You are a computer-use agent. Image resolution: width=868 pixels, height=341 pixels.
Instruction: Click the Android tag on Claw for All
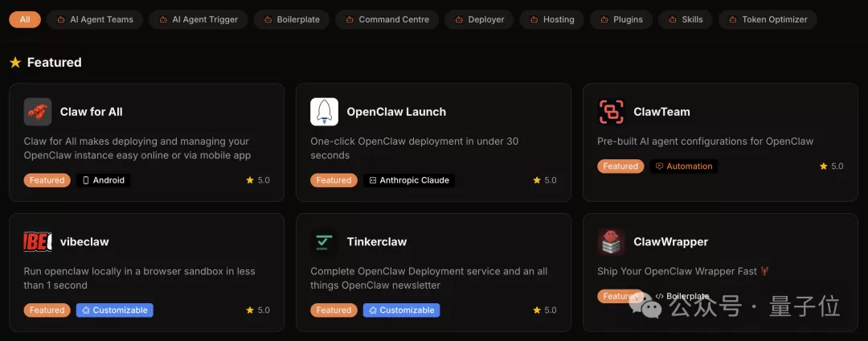tap(104, 180)
